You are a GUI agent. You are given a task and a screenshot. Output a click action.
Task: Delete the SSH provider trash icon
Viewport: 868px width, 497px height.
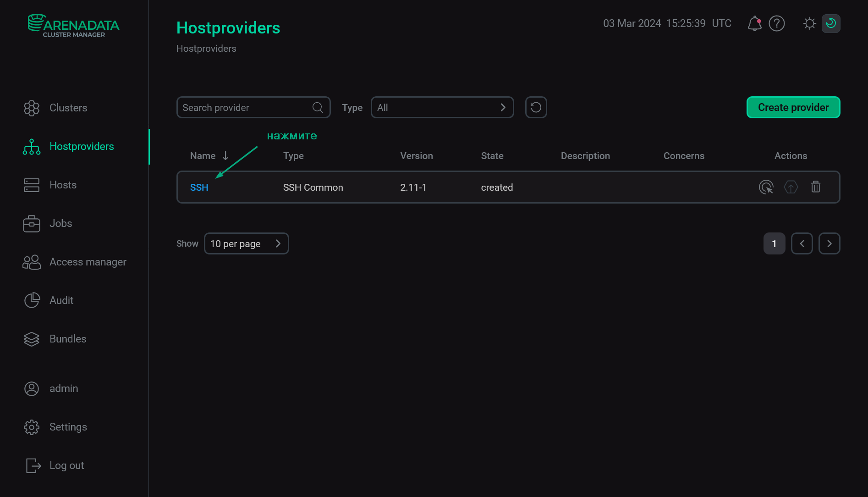coord(816,187)
